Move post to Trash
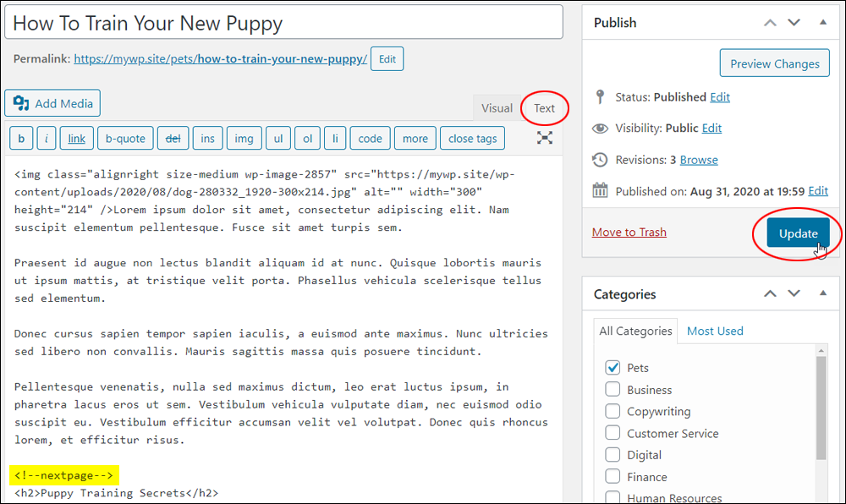Image resolution: width=846 pixels, height=504 pixels. (x=629, y=233)
